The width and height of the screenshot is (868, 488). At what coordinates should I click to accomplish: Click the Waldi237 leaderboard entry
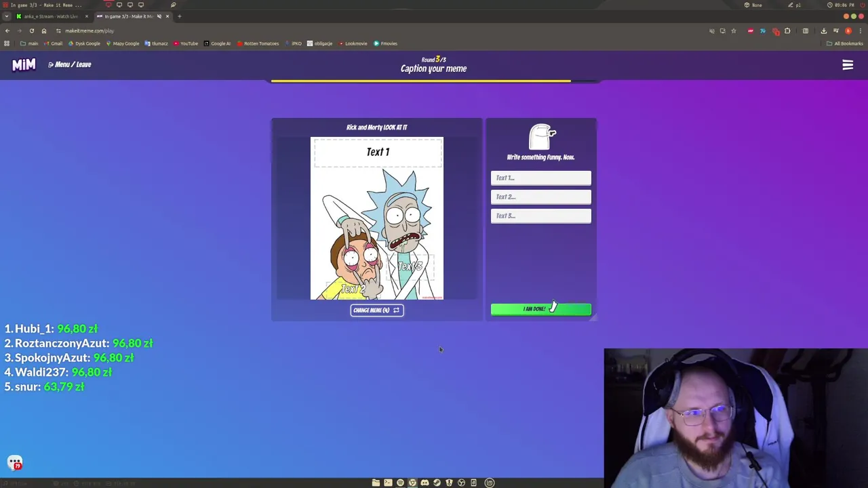(58, 372)
